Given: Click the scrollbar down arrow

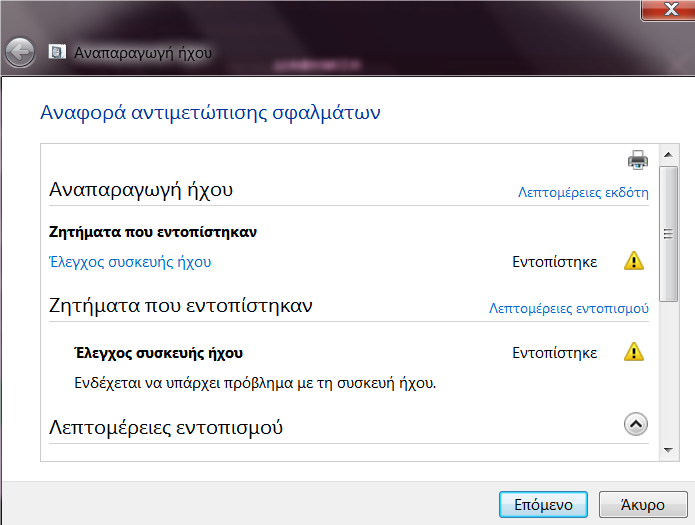Looking at the screenshot, I should [668, 450].
